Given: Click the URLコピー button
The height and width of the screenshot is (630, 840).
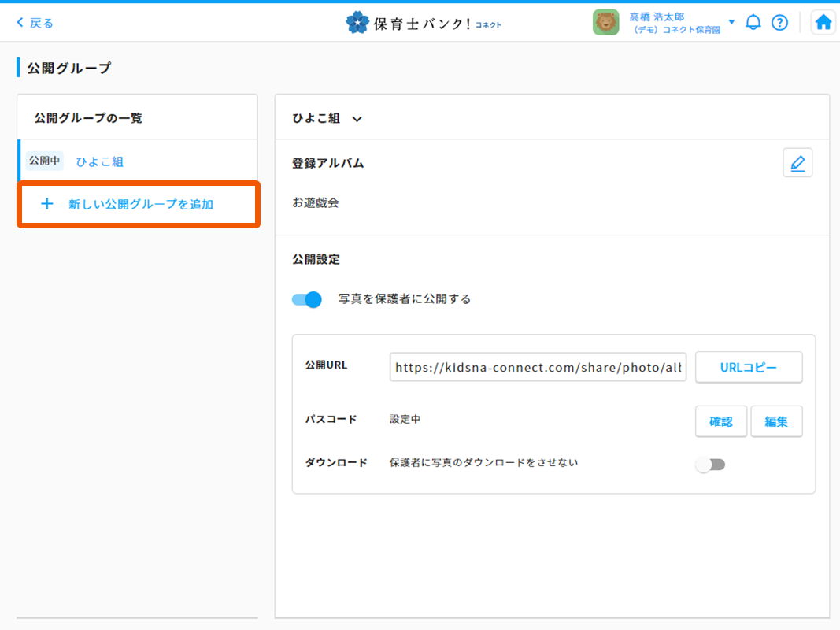Looking at the screenshot, I should (748, 367).
